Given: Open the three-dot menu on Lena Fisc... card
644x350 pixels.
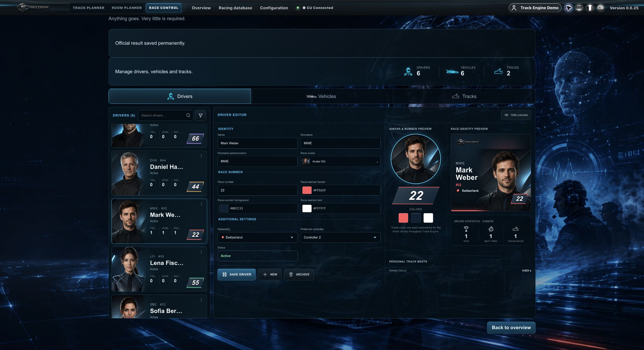Looking at the screenshot, I should (x=201, y=252).
